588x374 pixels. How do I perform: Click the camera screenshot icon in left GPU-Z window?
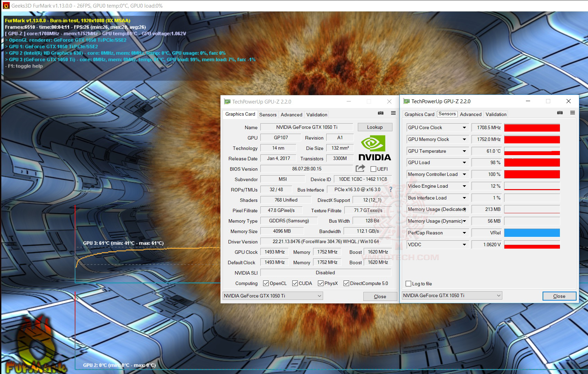point(381,113)
